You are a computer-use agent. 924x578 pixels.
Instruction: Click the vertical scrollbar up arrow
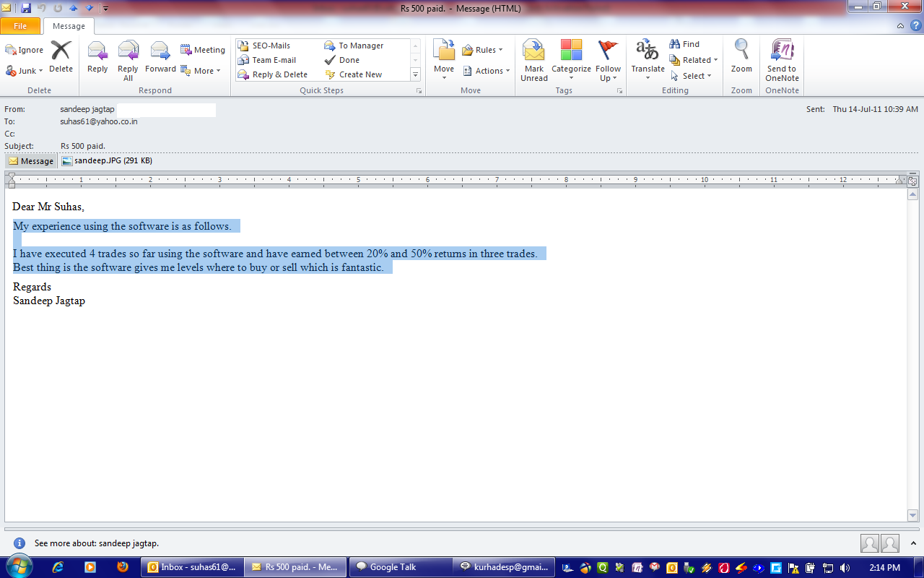(913, 194)
